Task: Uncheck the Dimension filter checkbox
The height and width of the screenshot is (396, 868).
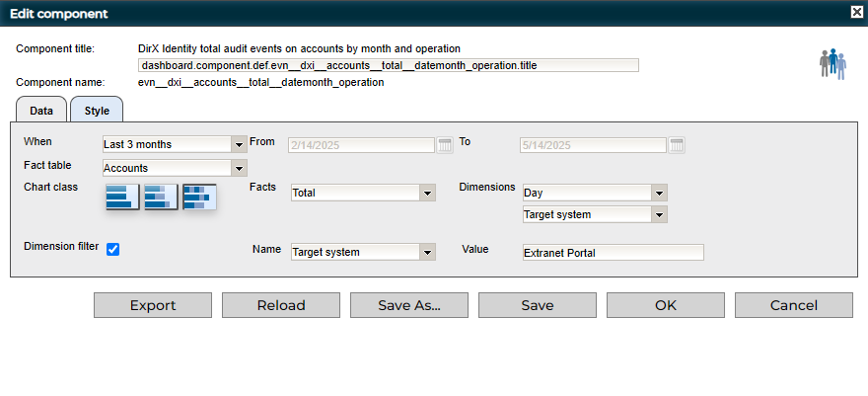Action: 113,249
